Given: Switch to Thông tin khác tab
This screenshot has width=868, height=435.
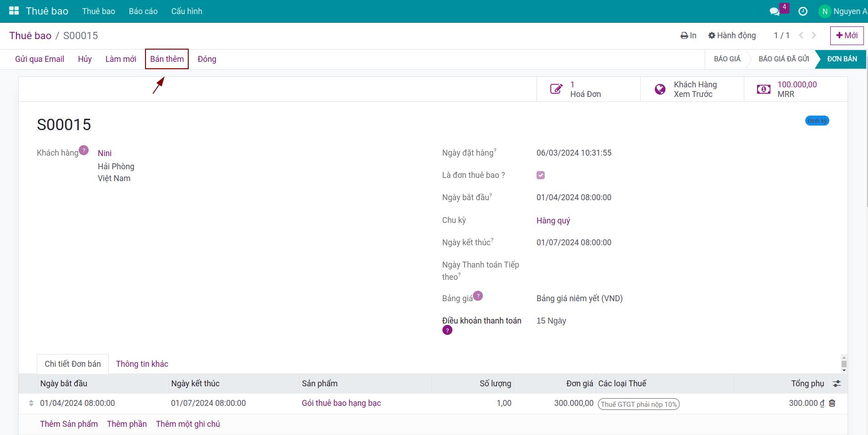Looking at the screenshot, I should click(142, 364).
